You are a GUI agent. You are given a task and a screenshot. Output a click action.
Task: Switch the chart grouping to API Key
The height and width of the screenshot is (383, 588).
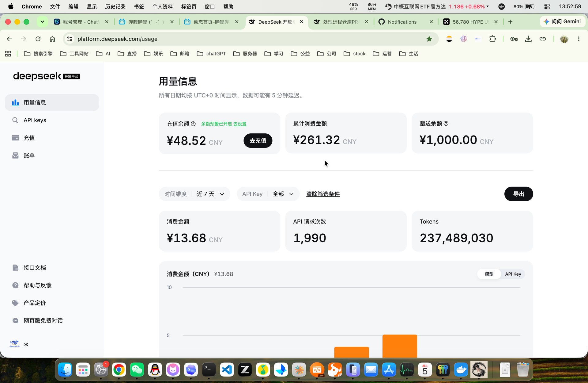(x=513, y=274)
